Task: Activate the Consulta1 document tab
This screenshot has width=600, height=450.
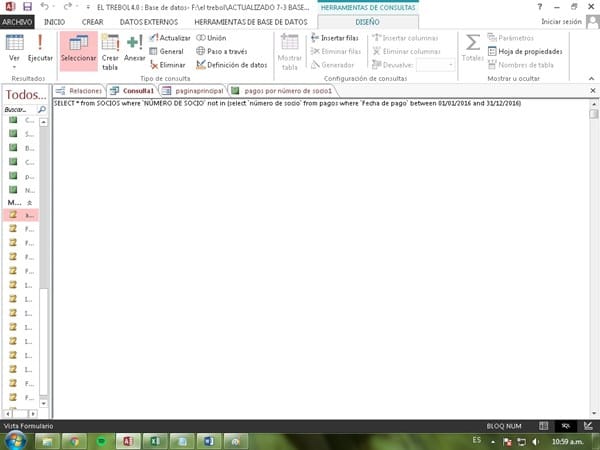Action: [132, 91]
